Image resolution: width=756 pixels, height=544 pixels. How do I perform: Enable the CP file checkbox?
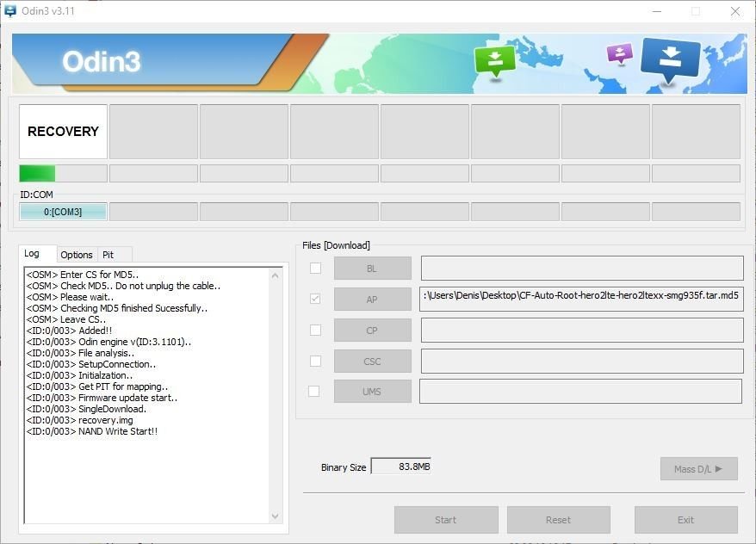point(315,330)
